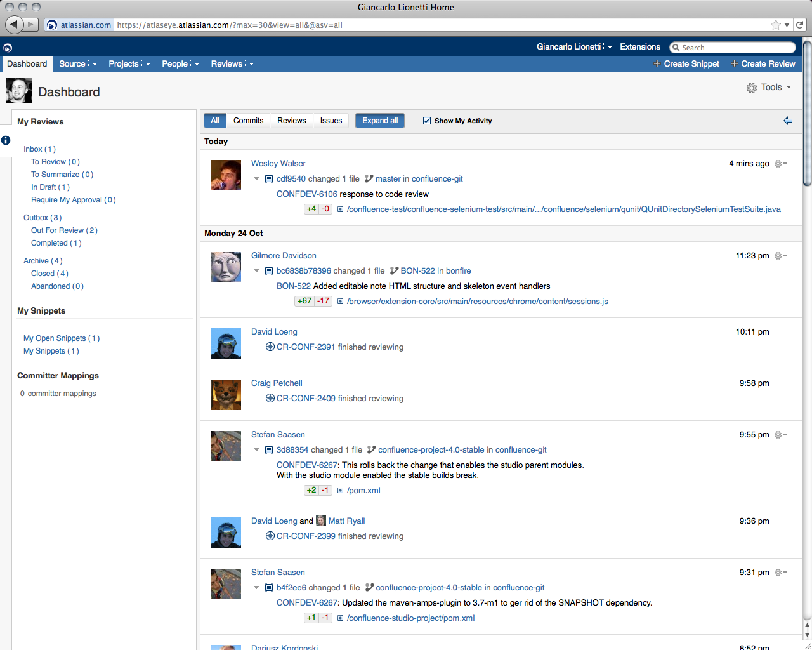Click file diff icon before /pom.xml
This screenshot has height=650, width=812.
tap(340, 491)
